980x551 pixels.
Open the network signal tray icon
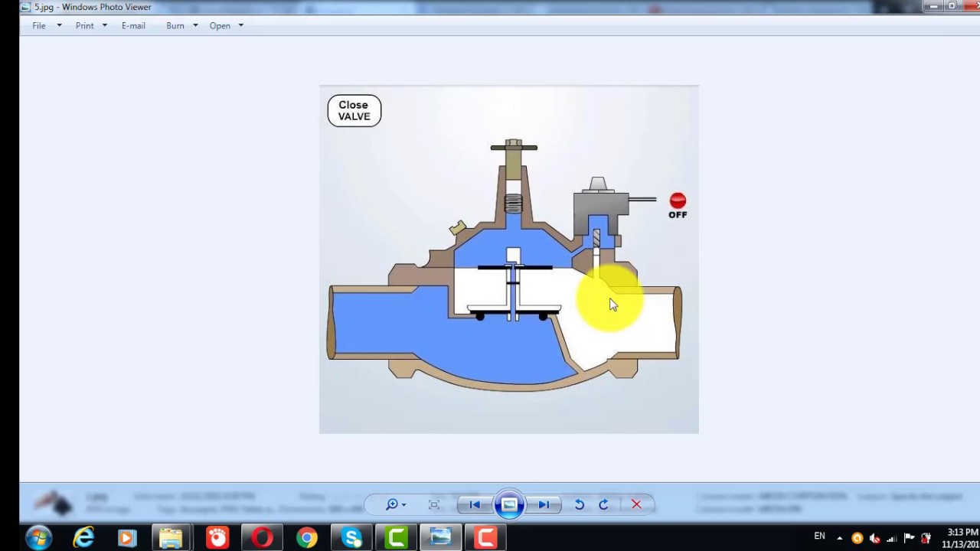pos(892,538)
